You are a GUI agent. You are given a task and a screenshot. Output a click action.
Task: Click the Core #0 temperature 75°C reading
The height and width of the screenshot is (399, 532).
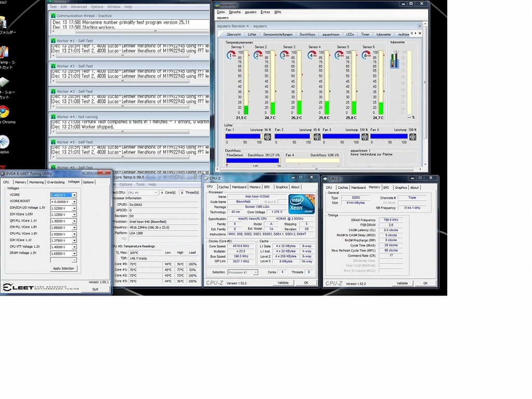coord(133,264)
